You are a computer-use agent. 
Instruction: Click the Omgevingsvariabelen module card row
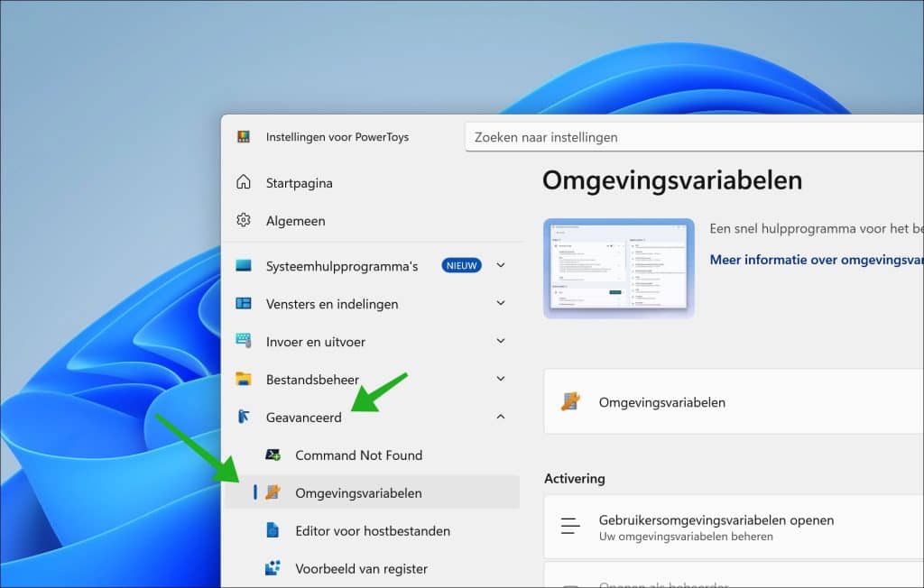734,402
